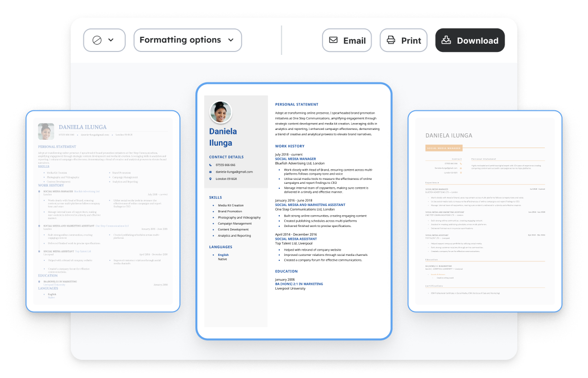Click the orange Social Media Manager badge
The image size is (588, 378).
[443, 148]
